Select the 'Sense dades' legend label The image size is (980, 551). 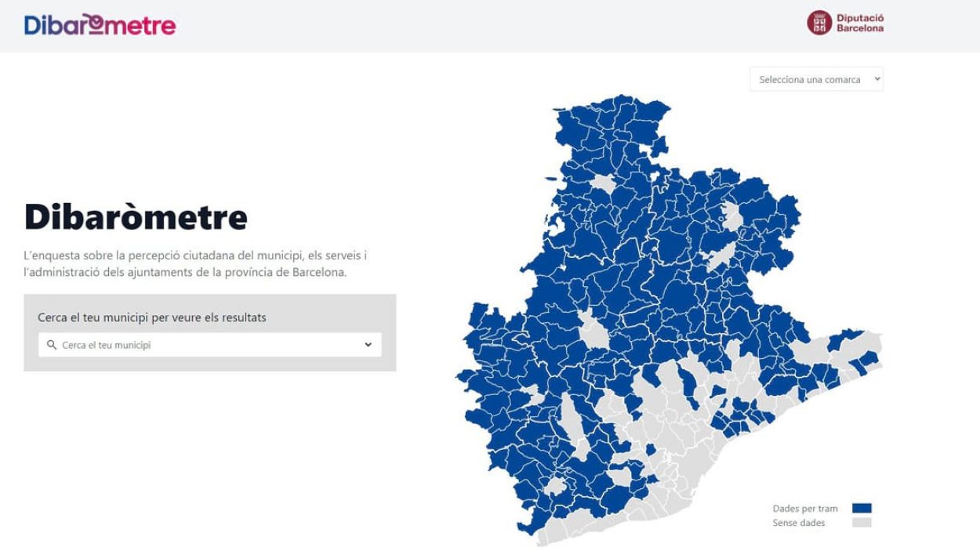(799, 523)
